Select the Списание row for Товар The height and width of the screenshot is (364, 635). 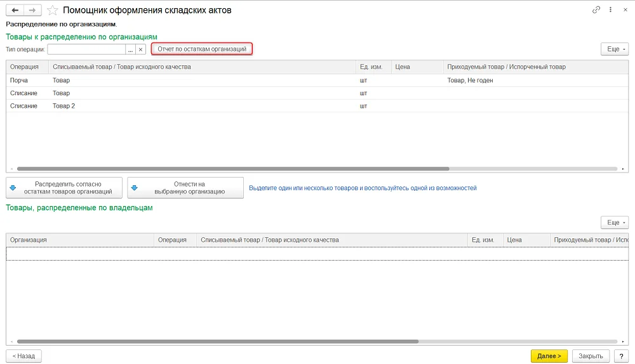(x=317, y=93)
